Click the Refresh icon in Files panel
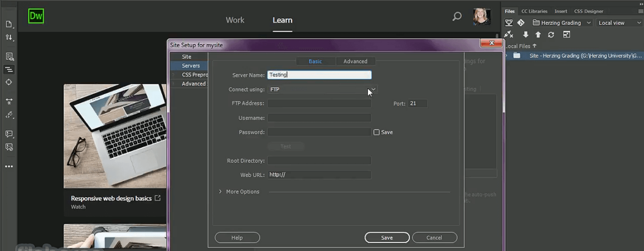644x251 pixels. click(551, 35)
